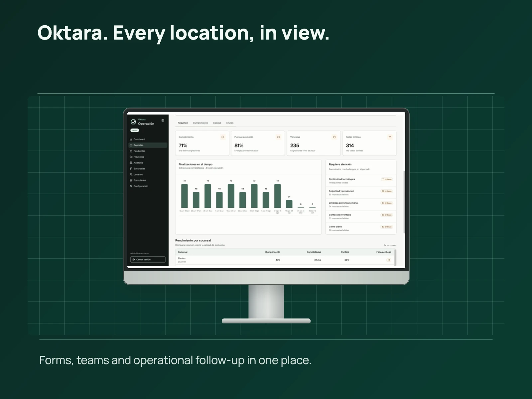Click the Vencidas clock icon
This screenshot has width=532, height=399.
[334, 137]
